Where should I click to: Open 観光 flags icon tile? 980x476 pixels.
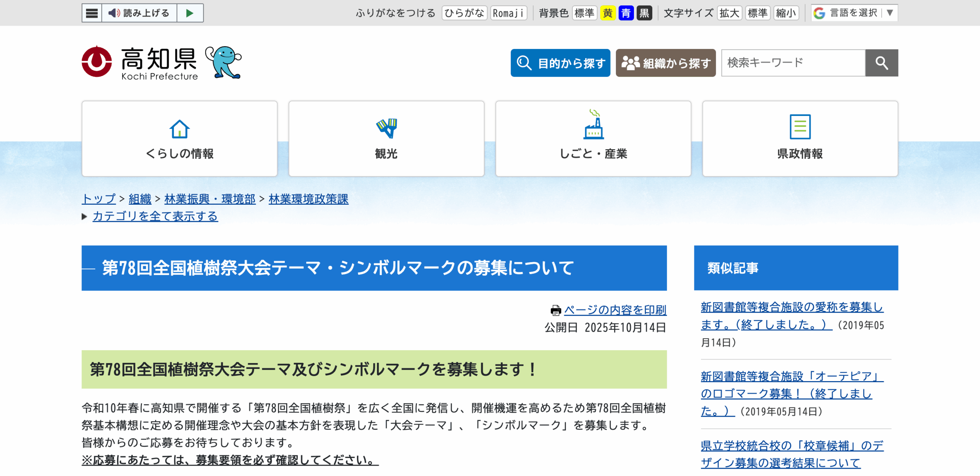386,139
